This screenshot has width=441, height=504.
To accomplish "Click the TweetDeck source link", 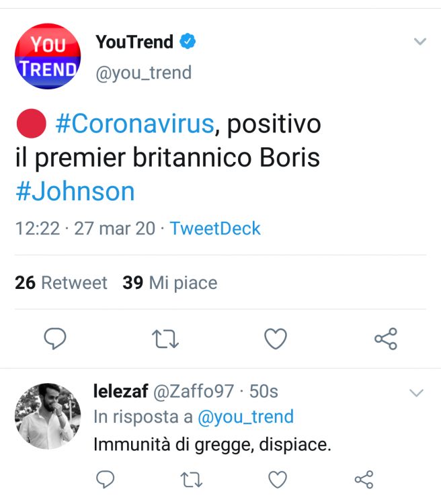I will [215, 228].
